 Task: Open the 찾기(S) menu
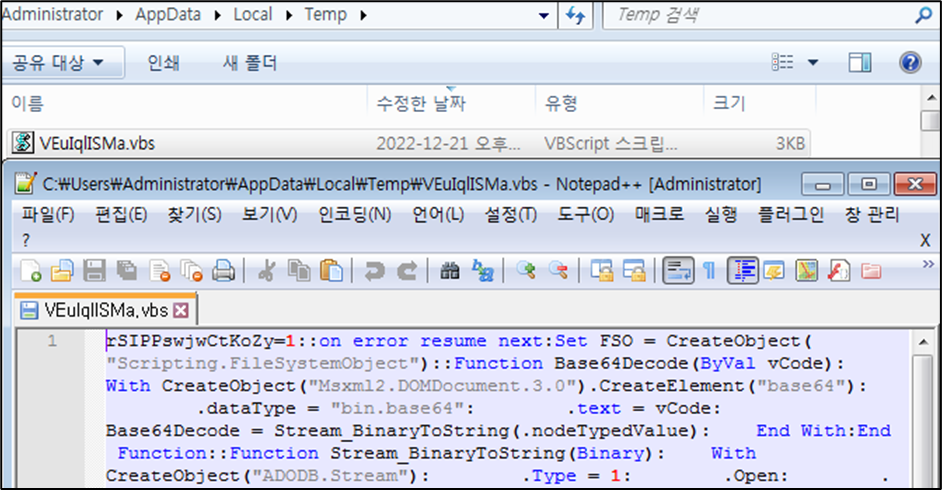pos(195,214)
